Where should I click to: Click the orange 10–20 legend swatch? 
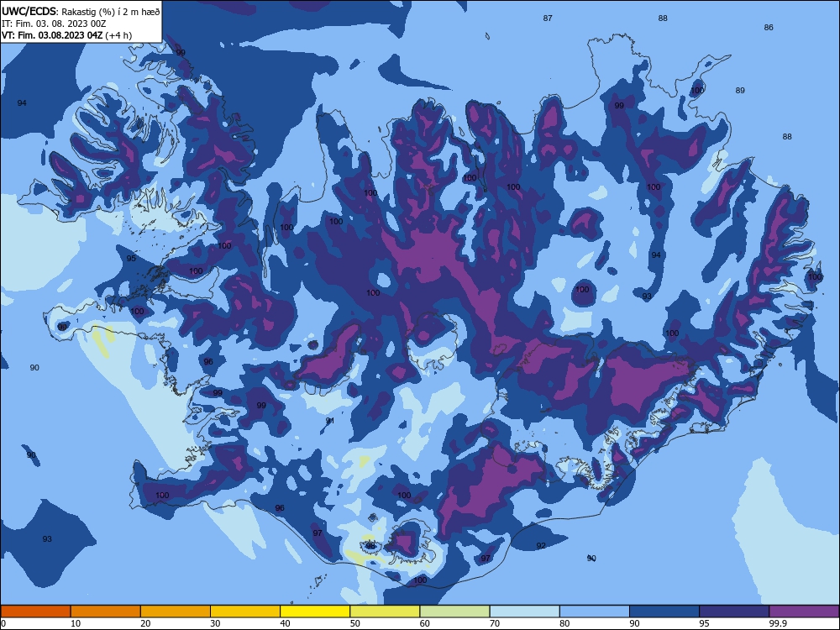tap(106, 612)
